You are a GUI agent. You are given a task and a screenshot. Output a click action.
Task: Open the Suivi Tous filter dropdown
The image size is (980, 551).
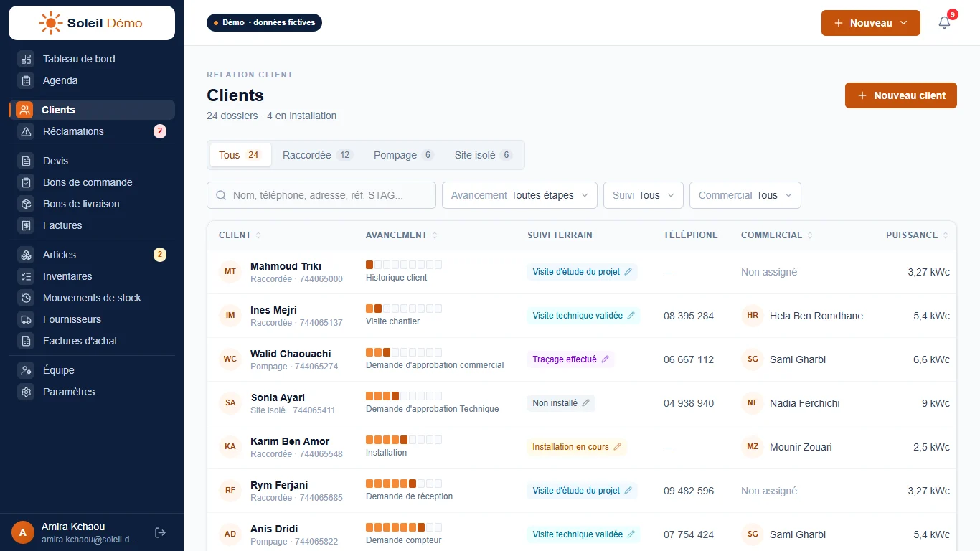pyautogui.click(x=644, y=195)
